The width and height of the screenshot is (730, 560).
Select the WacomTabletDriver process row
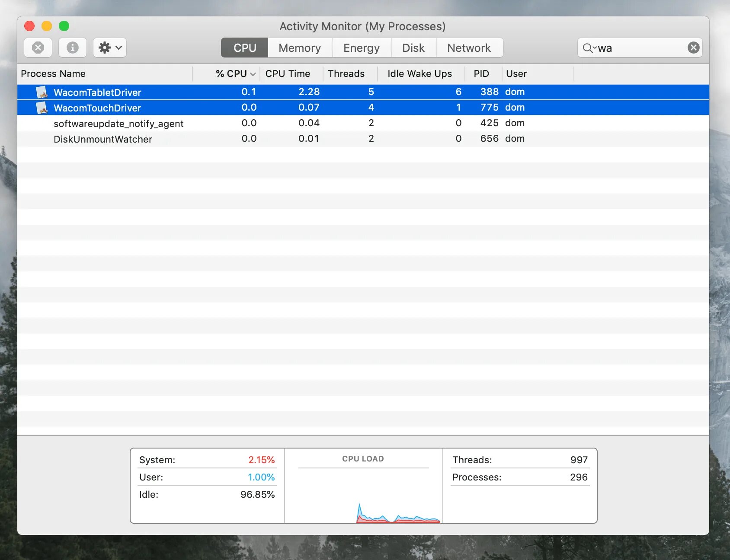coord(363,92)
